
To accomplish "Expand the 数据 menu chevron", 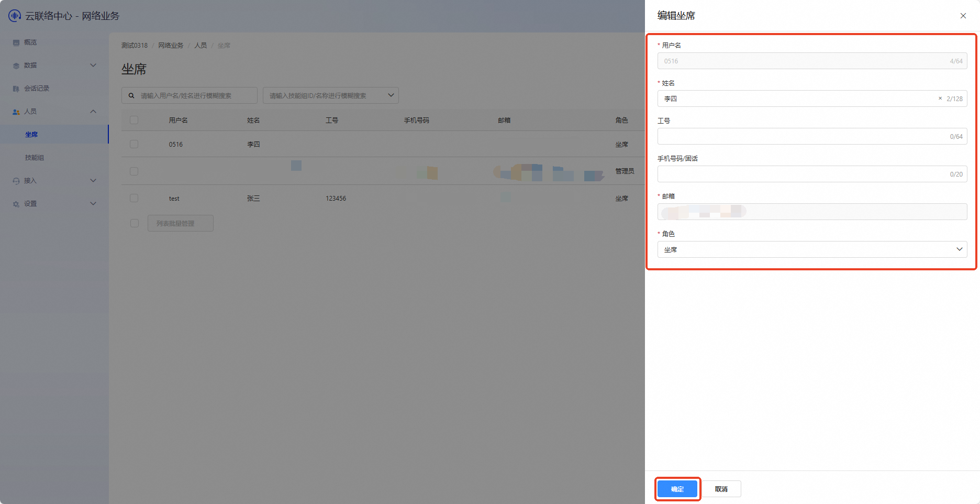I will [x=93, y=65].
